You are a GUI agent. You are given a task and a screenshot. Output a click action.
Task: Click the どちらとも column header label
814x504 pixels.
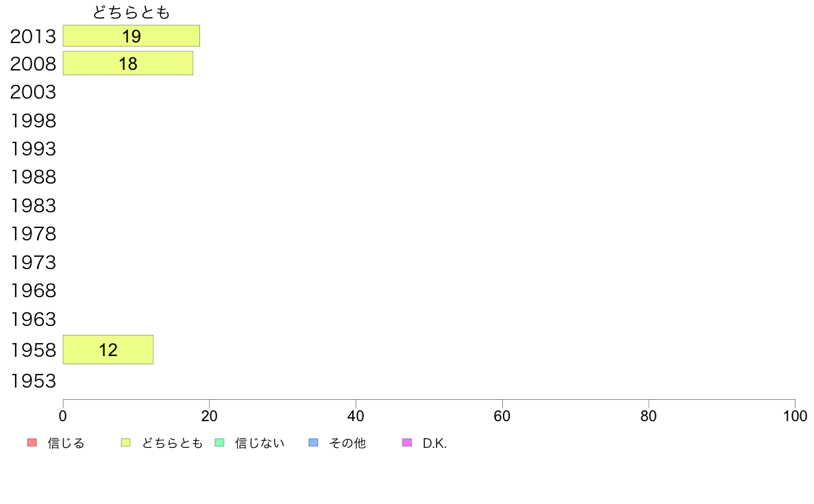coord(132,12)
